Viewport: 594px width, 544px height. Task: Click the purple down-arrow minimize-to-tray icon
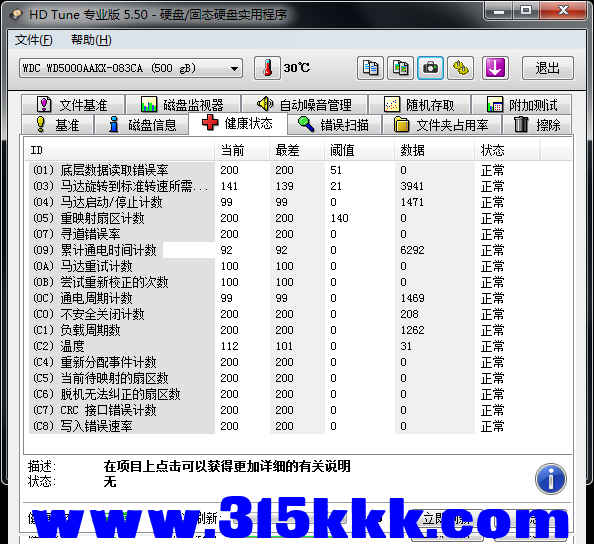pyautogui.click(x=495, y=68)
